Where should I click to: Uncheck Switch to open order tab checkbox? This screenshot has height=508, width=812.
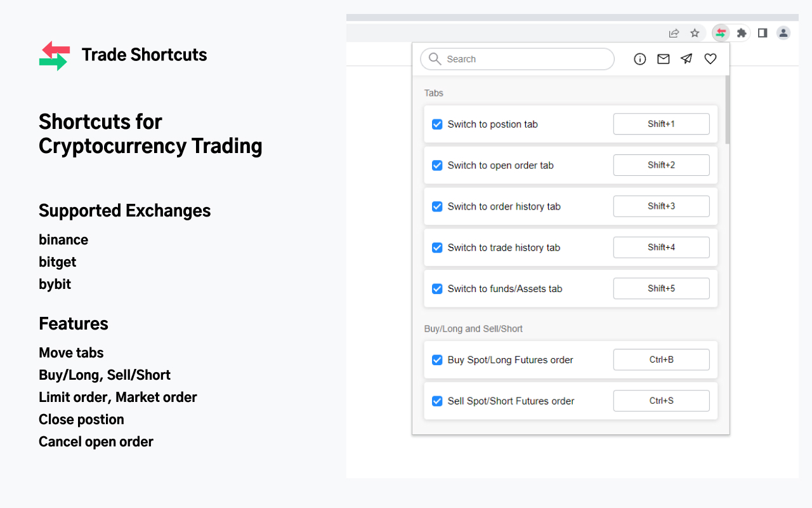[x=437, y=165]
